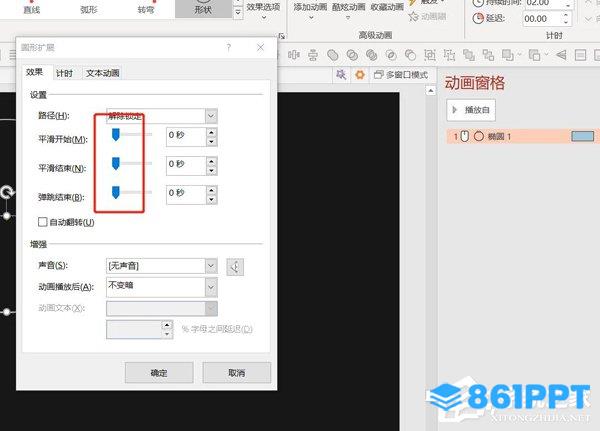Increase the 平滑结束 seconds value
This screenshot has height=431, width=600.
click(211, 162)
